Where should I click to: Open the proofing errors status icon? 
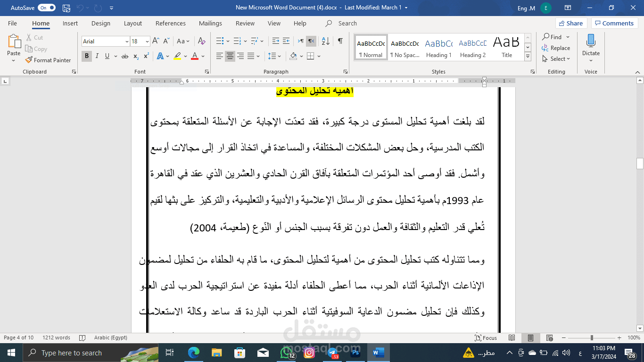tap(83, 337)
